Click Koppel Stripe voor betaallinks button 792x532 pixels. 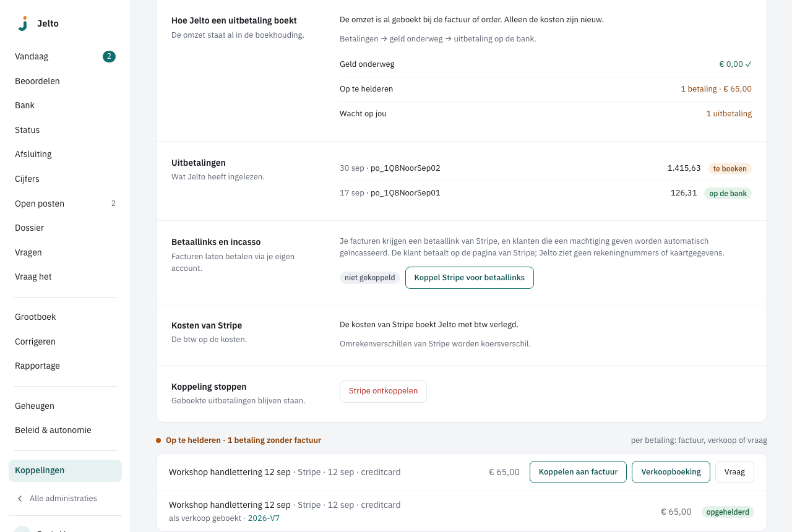pyautogui.click(x=470, y=278)
